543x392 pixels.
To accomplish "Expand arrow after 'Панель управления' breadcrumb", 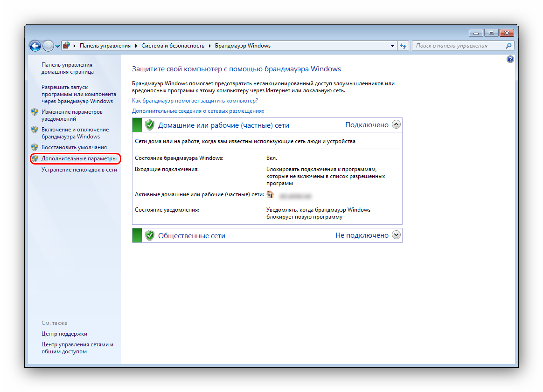I will 136,46.
